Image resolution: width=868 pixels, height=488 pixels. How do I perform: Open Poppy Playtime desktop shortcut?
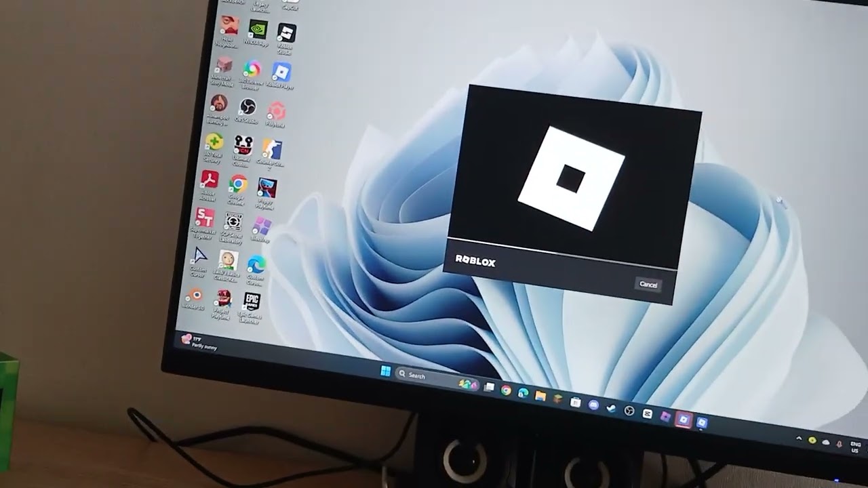point(266,192)
